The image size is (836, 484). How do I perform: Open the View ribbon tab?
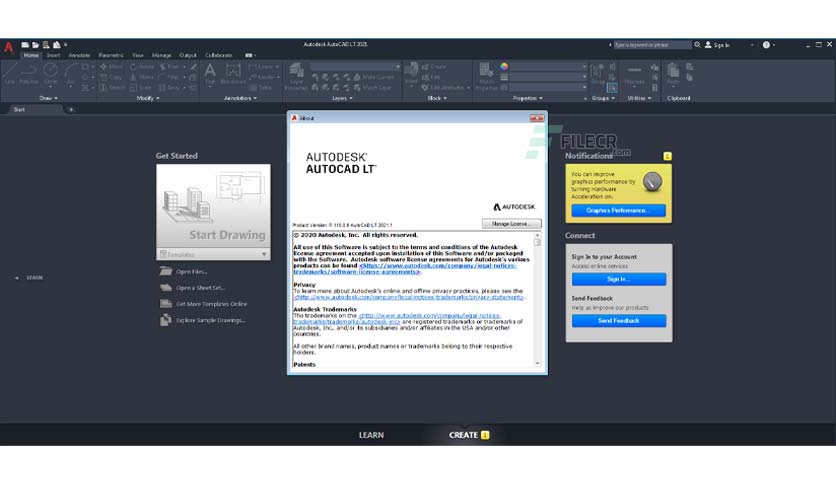point(138,55)
